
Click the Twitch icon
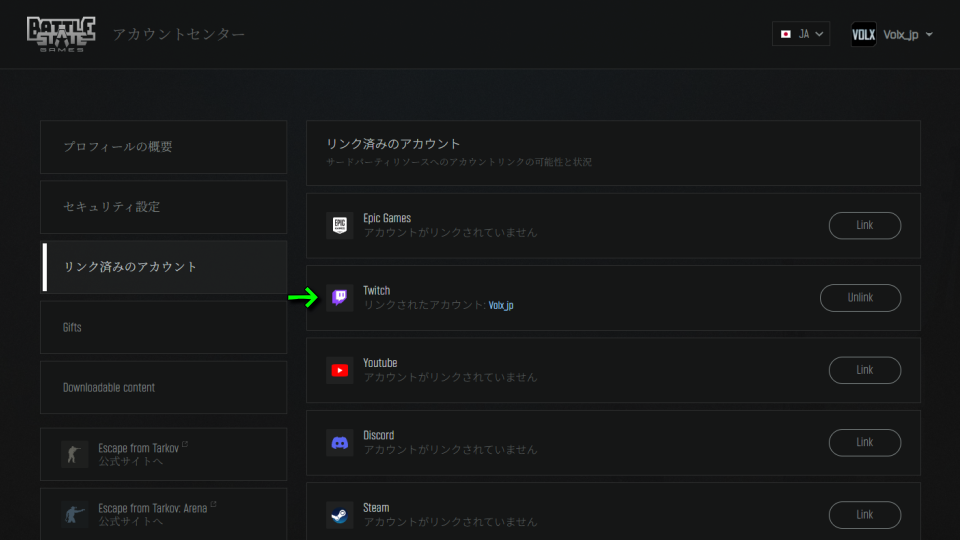[339, 298]
